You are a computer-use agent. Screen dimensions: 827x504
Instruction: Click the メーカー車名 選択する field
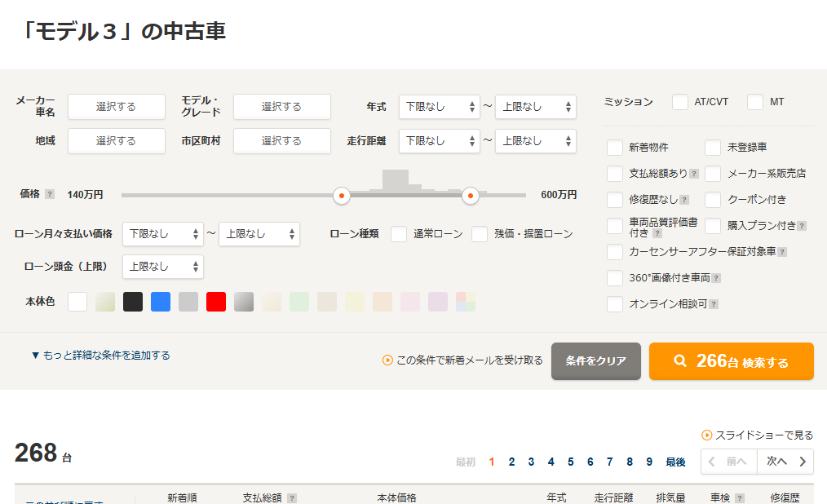click(x=116, y=107)
